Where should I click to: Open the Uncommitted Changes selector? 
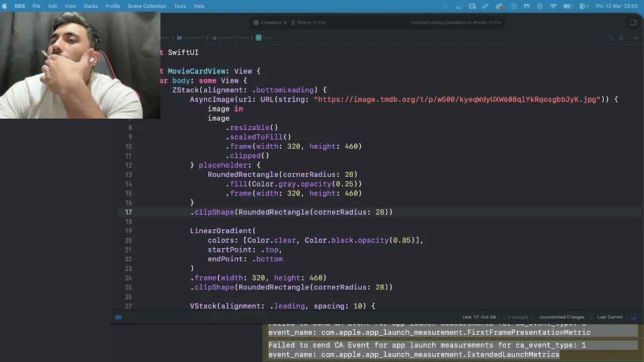(561, 317)
